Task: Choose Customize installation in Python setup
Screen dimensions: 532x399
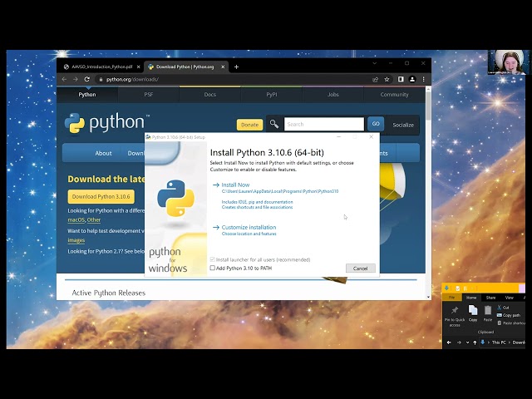Action: (x=249, y=227)
